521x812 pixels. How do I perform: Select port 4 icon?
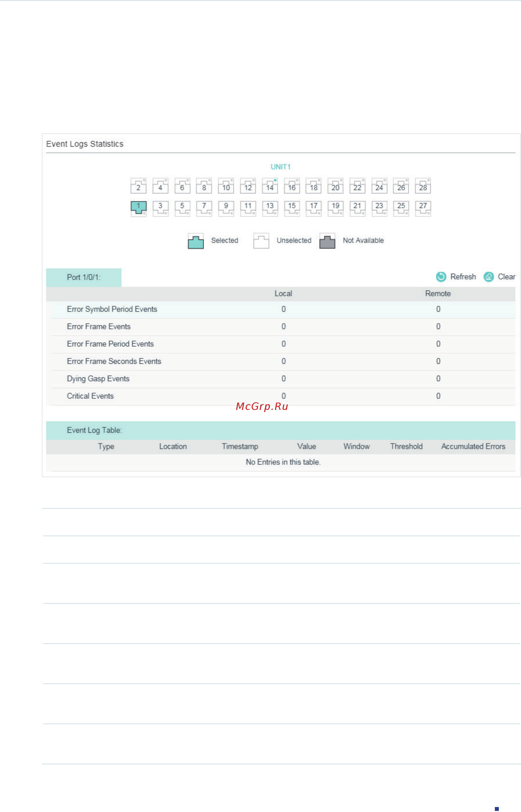160,186
